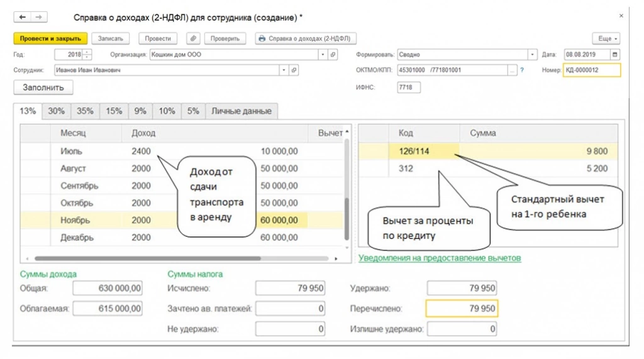Open the Личные данные tab
This screenshot has width=644, height=359.
pyautogui.click(x=241, y=111)
